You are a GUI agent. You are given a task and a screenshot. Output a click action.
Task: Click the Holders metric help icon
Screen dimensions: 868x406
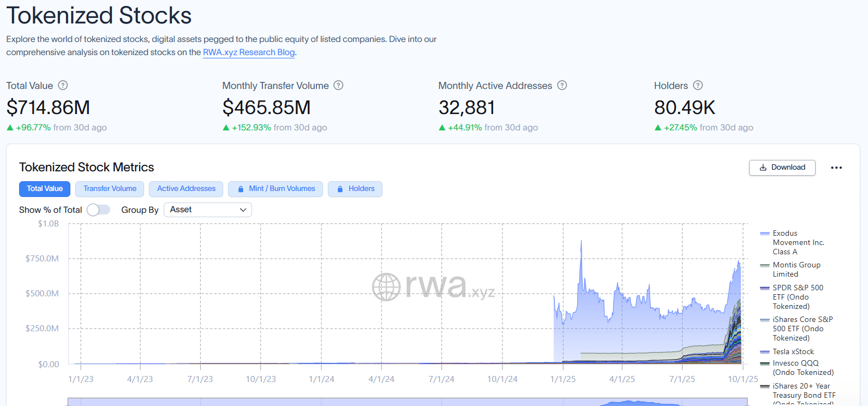[698, 85]
